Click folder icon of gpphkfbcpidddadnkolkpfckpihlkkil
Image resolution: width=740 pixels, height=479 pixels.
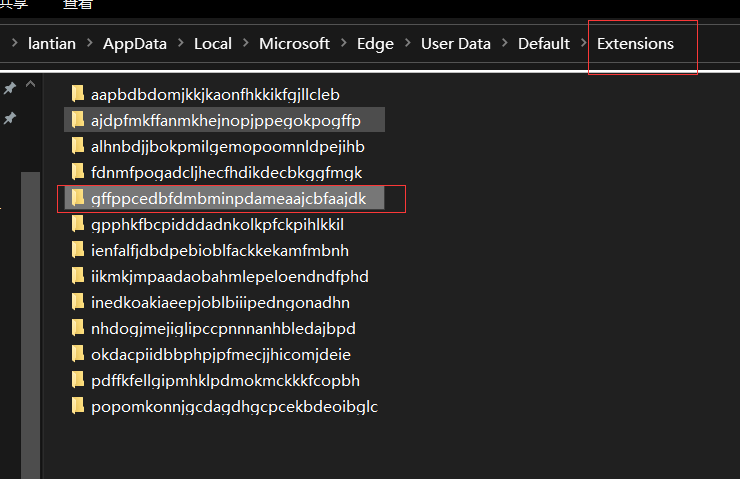(78, 223)
